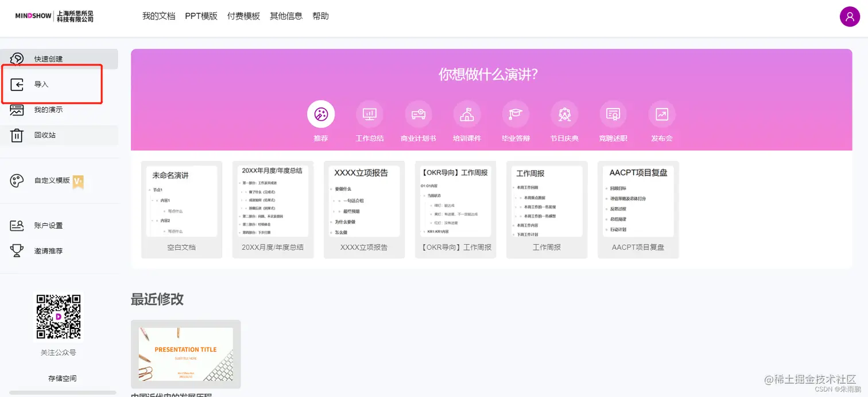Select the 培训课件 category icon
This screenshot has height=397, width=868.
pyautogui.click(x=467, y=114)
